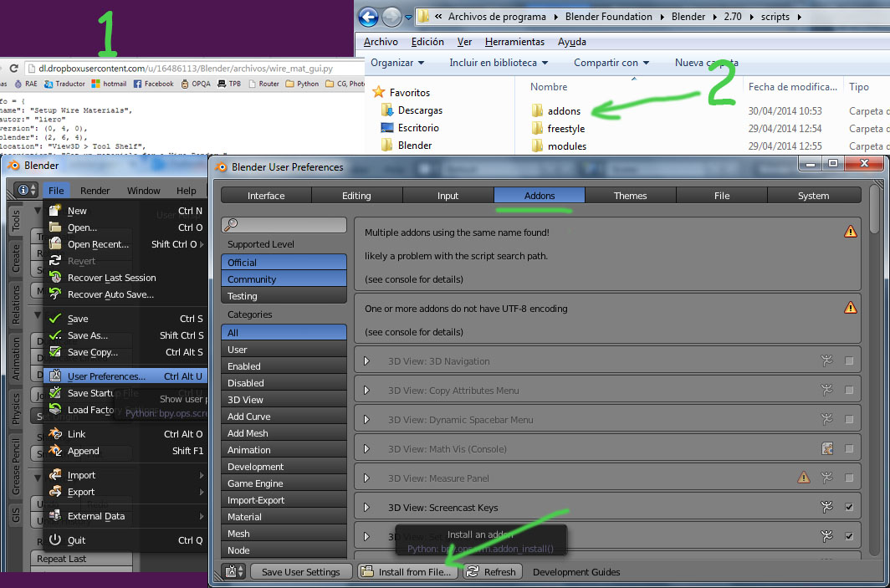Click the Refresh addons button

click(492, 571)
